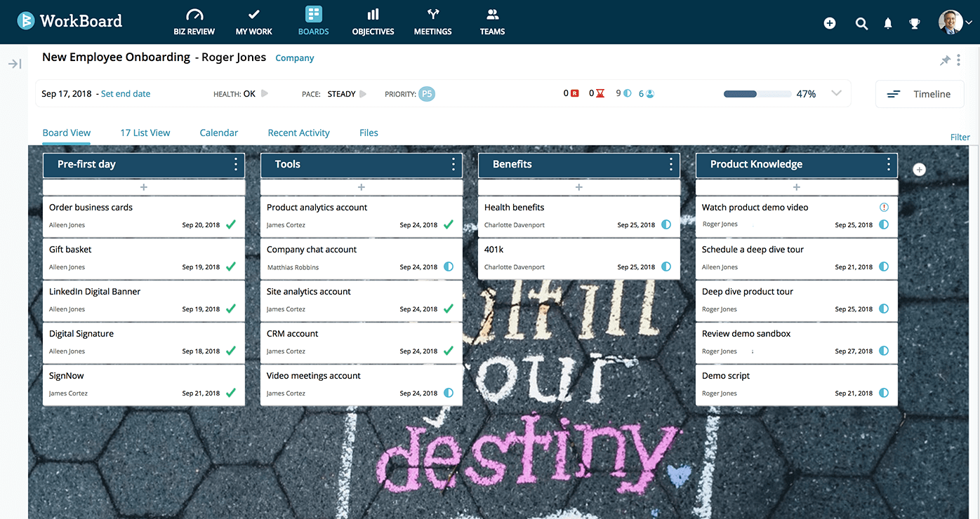Open the Calendar tab
This screenshot has width=980, height=519.
click(219, 133)
